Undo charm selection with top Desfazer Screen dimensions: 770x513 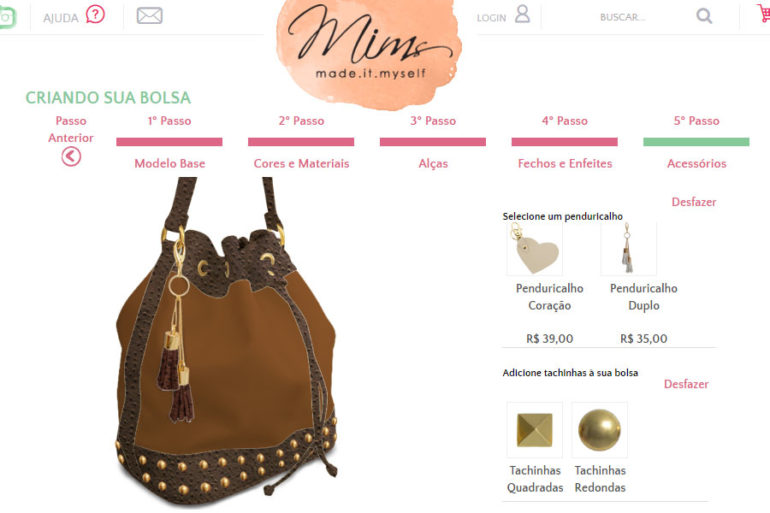pyautogui.click(x=693, y=202)
